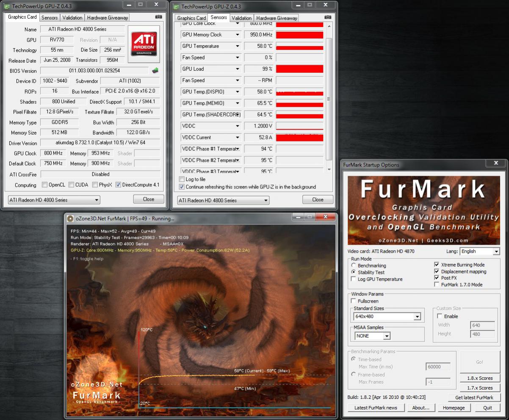
Task: Click the Go! button in FurMark
Action: [480, 362]
